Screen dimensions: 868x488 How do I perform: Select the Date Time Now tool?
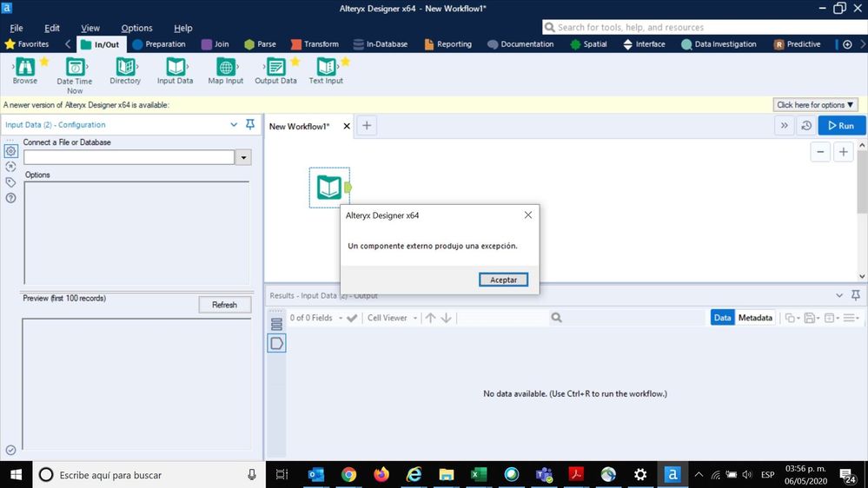pos(75,67)
